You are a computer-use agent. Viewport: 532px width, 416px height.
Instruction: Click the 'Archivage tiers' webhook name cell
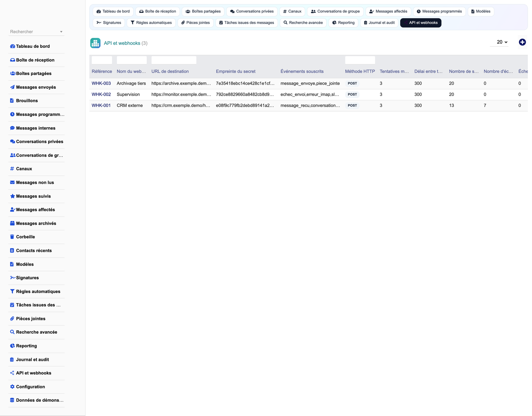131,83
